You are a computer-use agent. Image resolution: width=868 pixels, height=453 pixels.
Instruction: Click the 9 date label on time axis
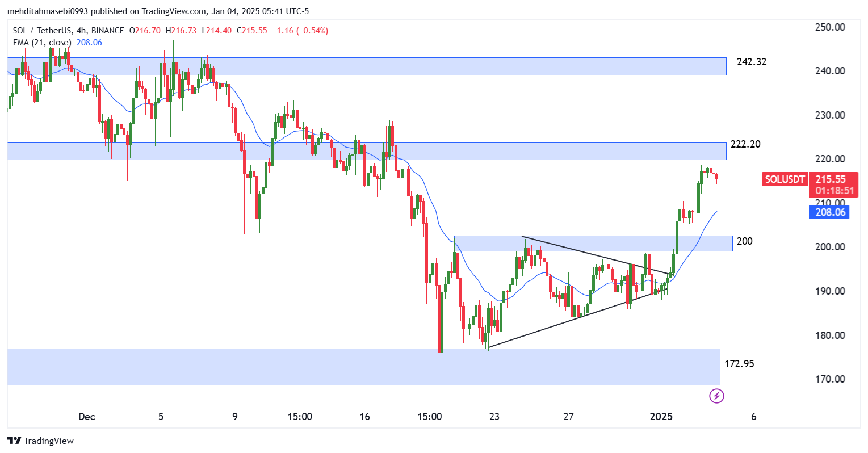pyautogui.click(x=235, y=417)
